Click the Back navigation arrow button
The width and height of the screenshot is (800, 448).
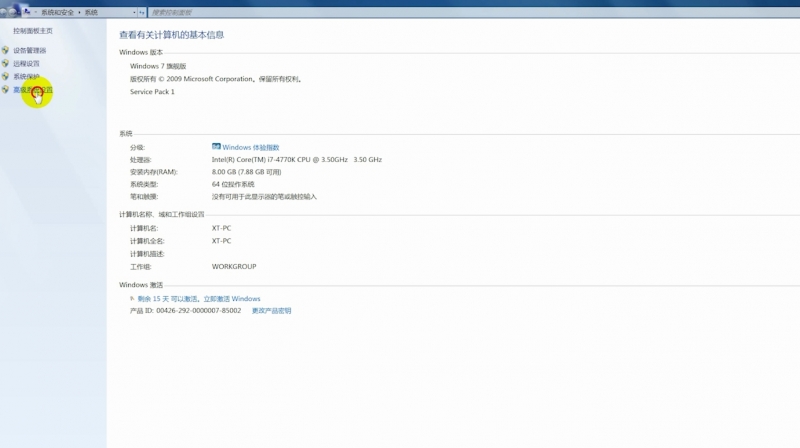4,12
